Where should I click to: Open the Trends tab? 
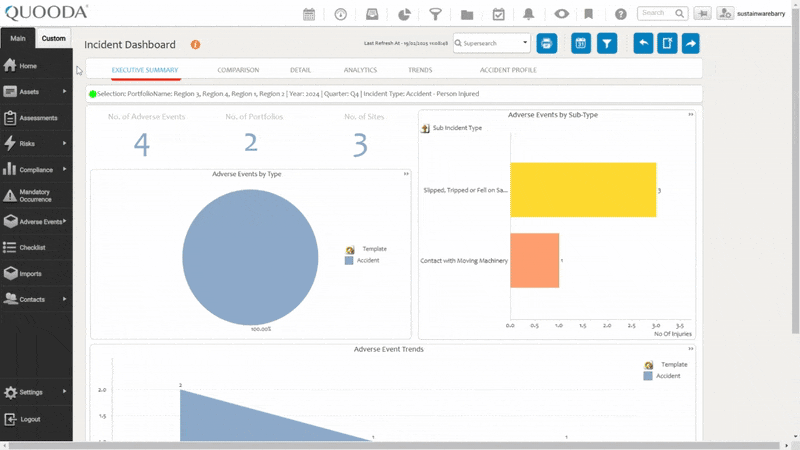(x=420, y=70)
